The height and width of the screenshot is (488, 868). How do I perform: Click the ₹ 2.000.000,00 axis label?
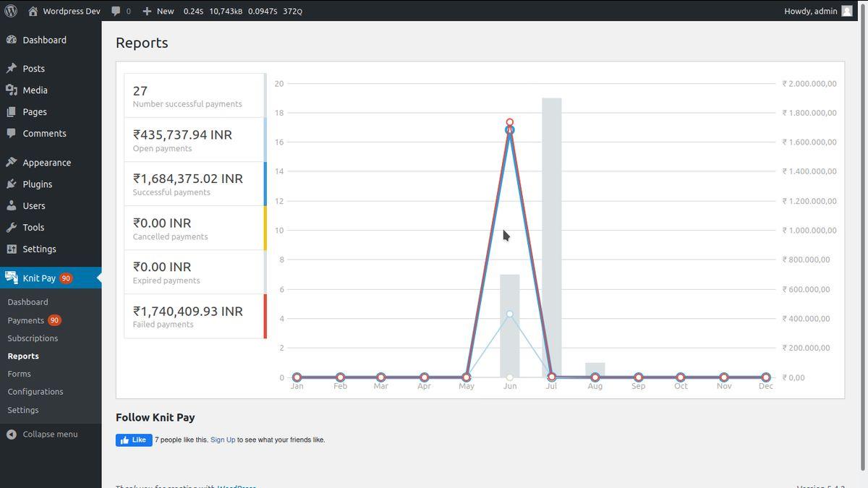coord(809,84)
